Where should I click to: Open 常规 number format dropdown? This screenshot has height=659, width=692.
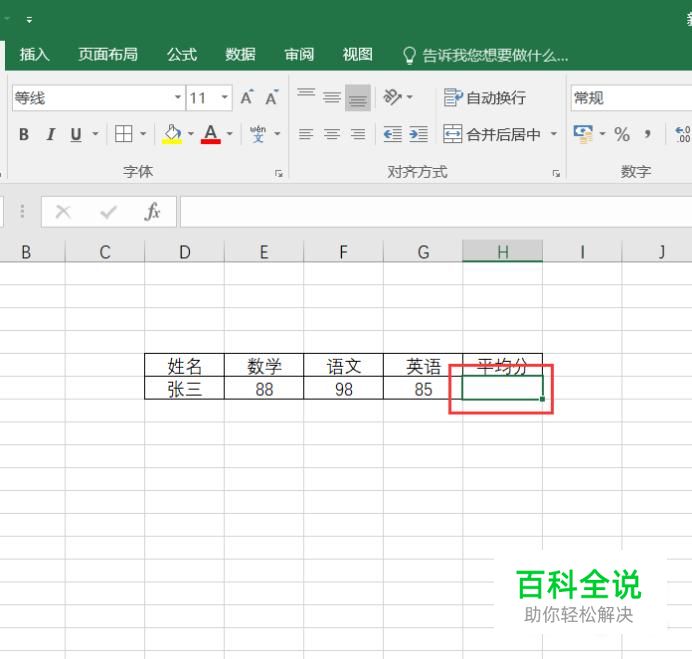click(x=631, y=98)
